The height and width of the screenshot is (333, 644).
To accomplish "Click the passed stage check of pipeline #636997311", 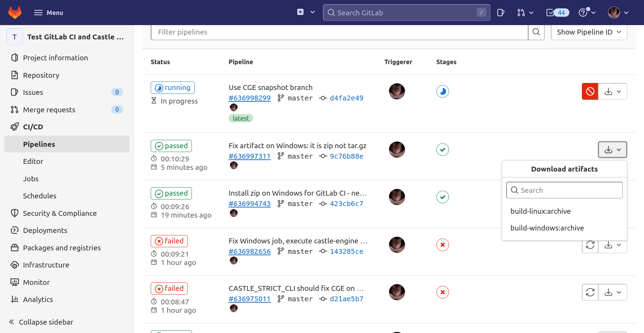I will [442, 149].
